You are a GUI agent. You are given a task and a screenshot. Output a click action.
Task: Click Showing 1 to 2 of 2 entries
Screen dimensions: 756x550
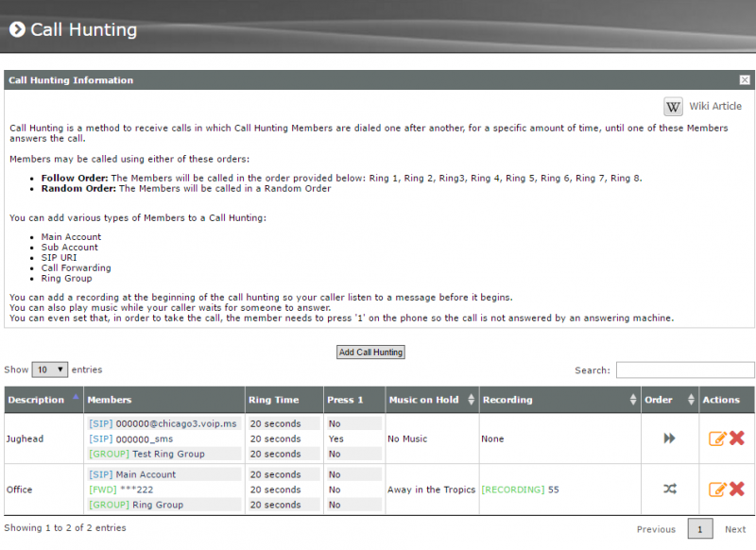tap(65, 528)
